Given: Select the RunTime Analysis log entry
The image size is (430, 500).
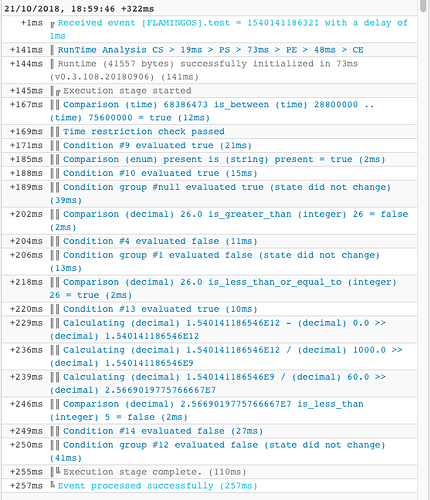Looking at the screenshot, I should [209, 50].
